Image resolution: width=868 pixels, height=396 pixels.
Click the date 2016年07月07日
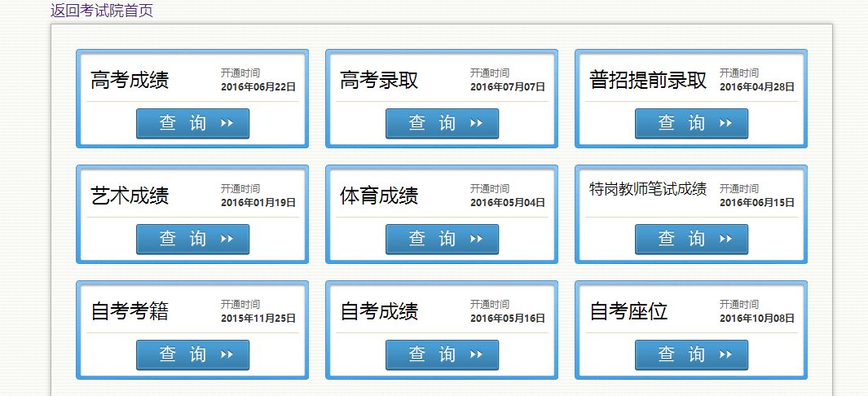pos(509,87)
